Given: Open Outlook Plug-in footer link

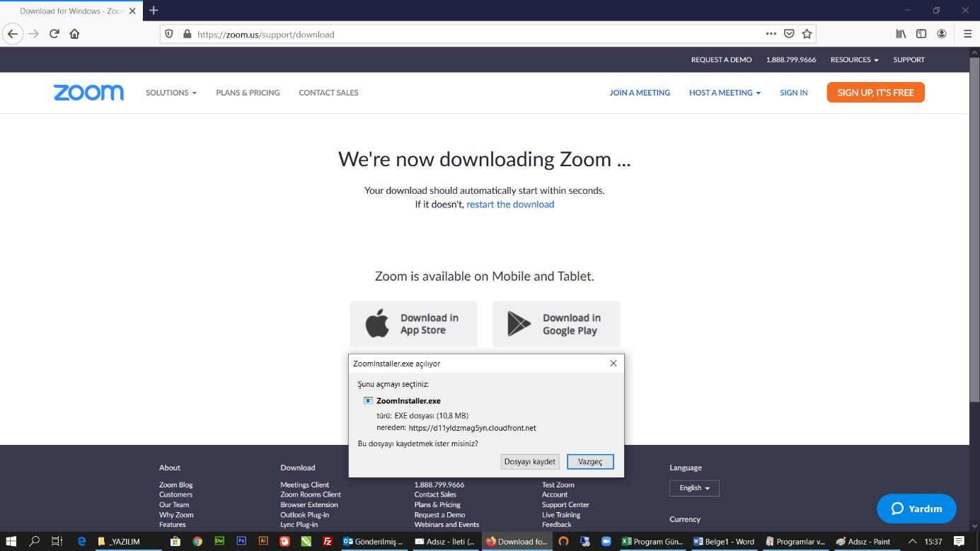Looking at the screenshot, I should (304, 515).
